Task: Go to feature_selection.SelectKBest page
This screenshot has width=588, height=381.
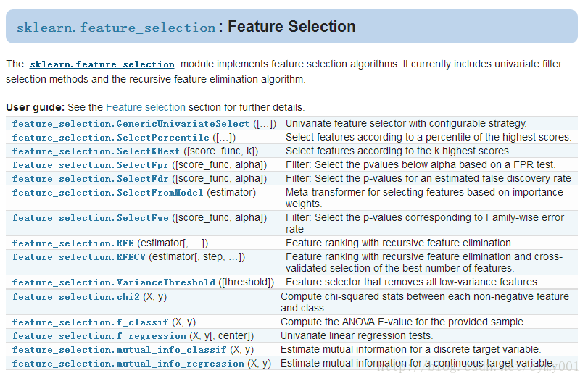Action: 96,151
